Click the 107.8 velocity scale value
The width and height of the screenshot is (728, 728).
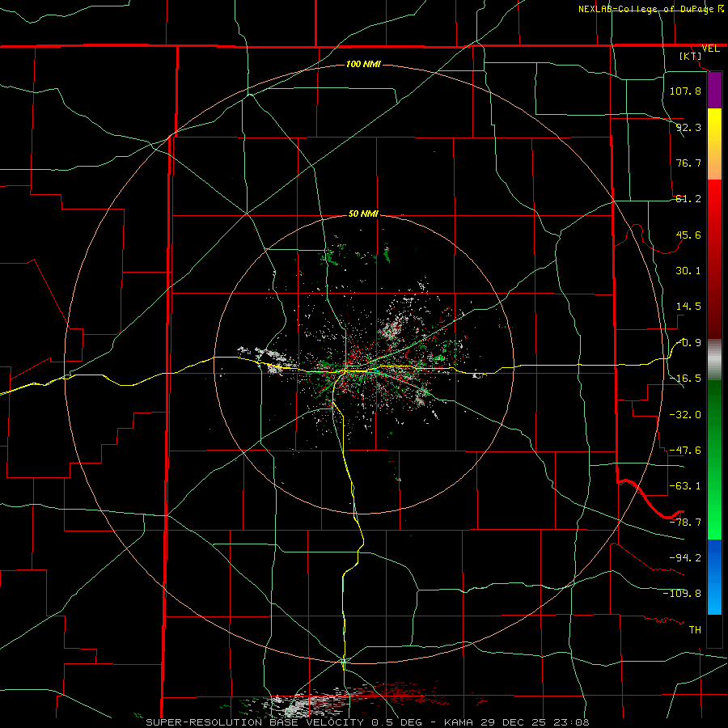click(685, 91)
